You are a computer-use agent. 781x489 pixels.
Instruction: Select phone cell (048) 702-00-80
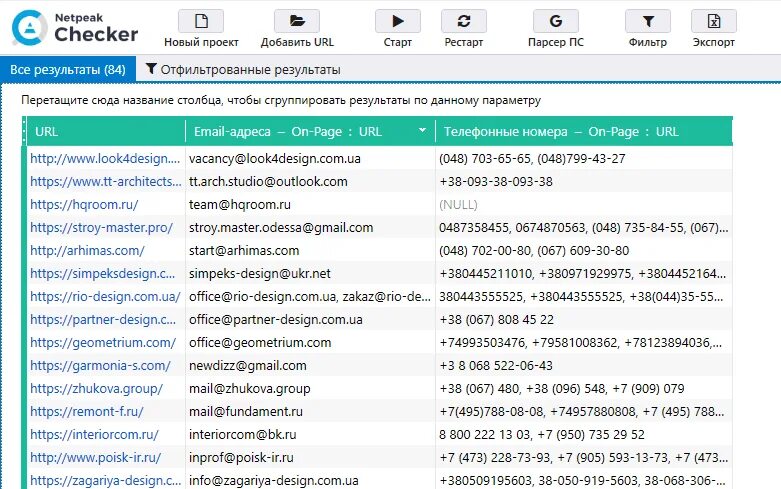[584, 250]
